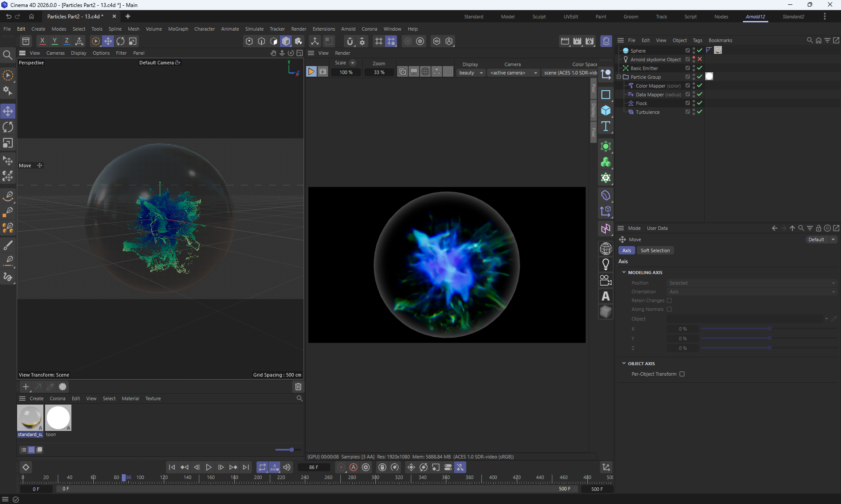The width and height of the screenshot is (841, 504).
Task: Play the timeline animation forward
Action: (x=209, y=467)
